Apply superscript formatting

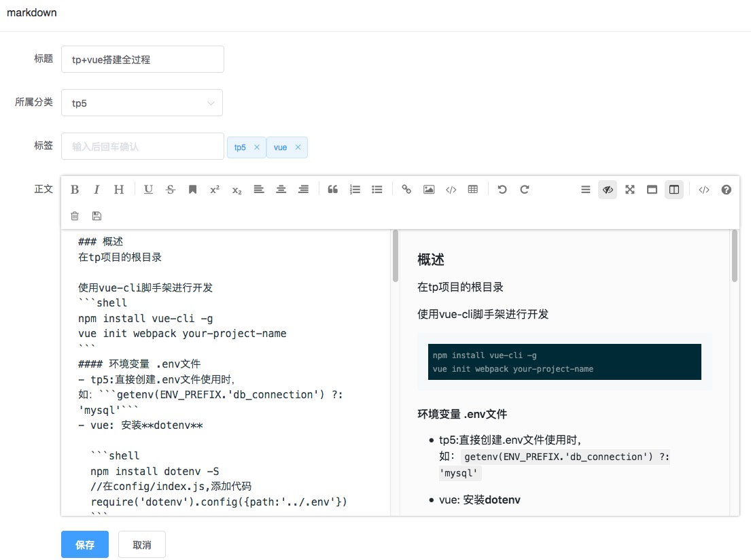coord(215,190)
